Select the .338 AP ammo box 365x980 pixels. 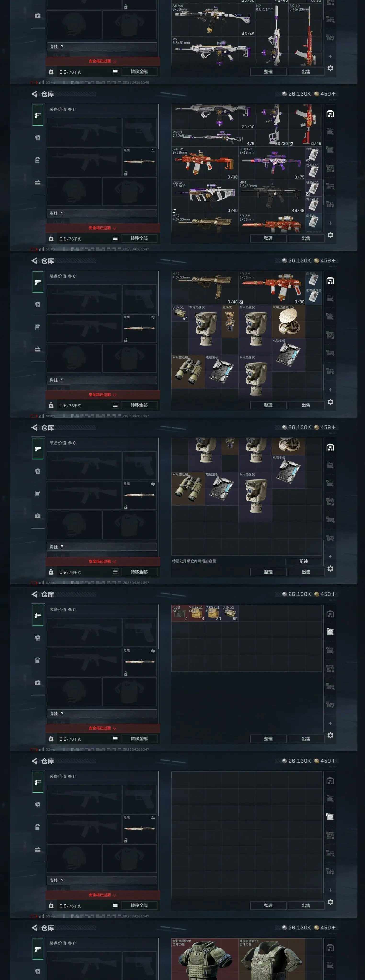(180, 613)
